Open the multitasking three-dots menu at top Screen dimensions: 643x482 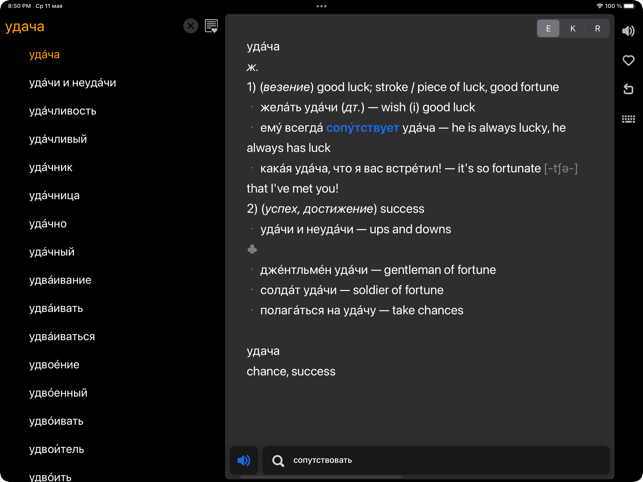pos(321,6)
